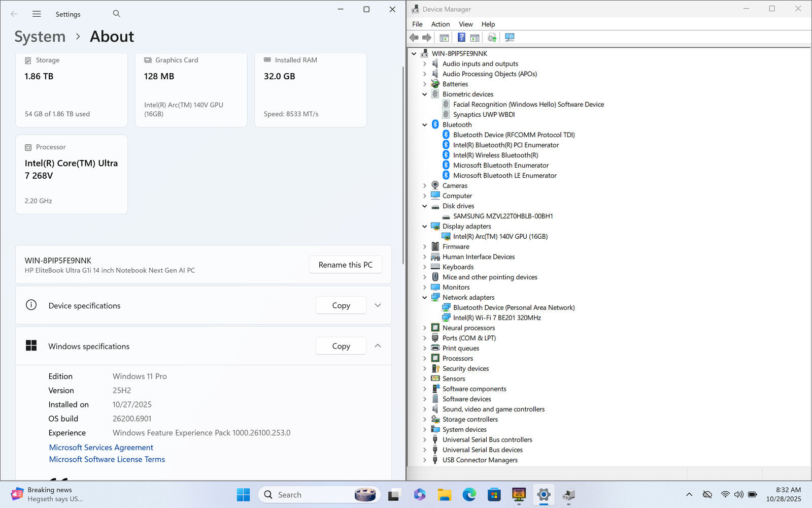812x508 pixels.
Task: Click Update device driver toolbar icon
Action: tap(492, 38)
